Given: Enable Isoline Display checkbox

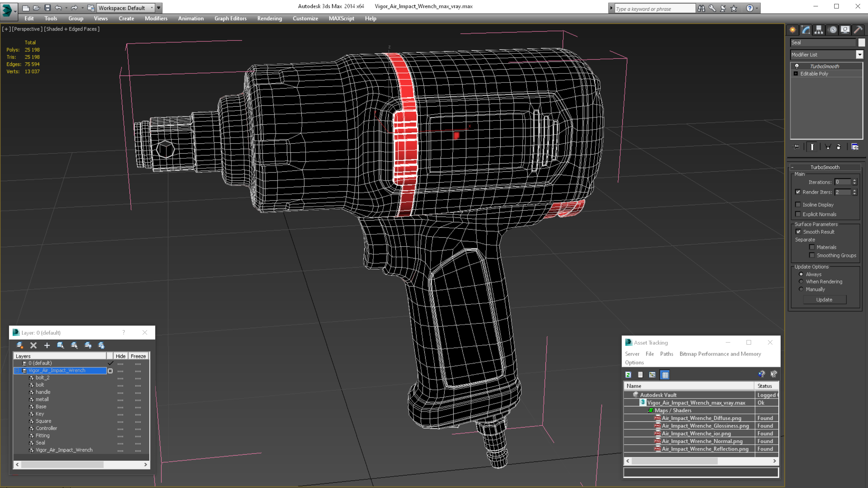Looking at the screenshot, I should pos(798,205).
